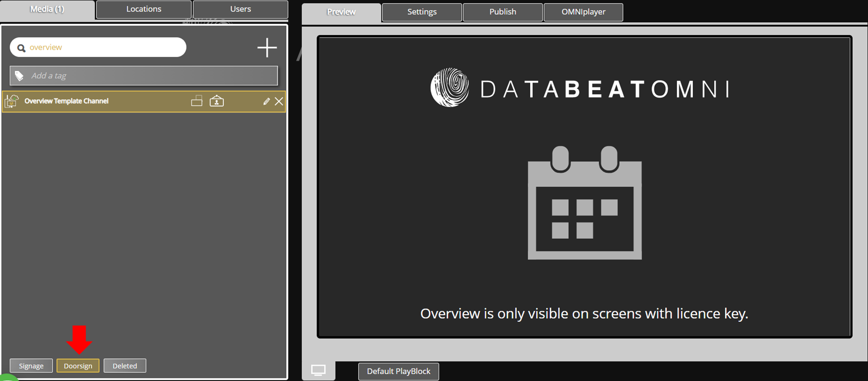Select the Doorsign filter button
The image size is (868, 381).
(78, 366)
